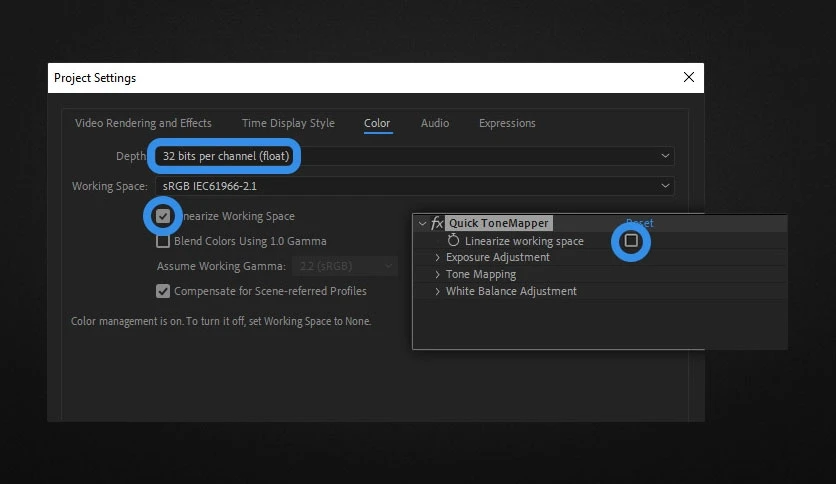This screenshot has width=836, height=484.
Task: Open the Assume Working Gamma dropdown
Action: (344, 266)
